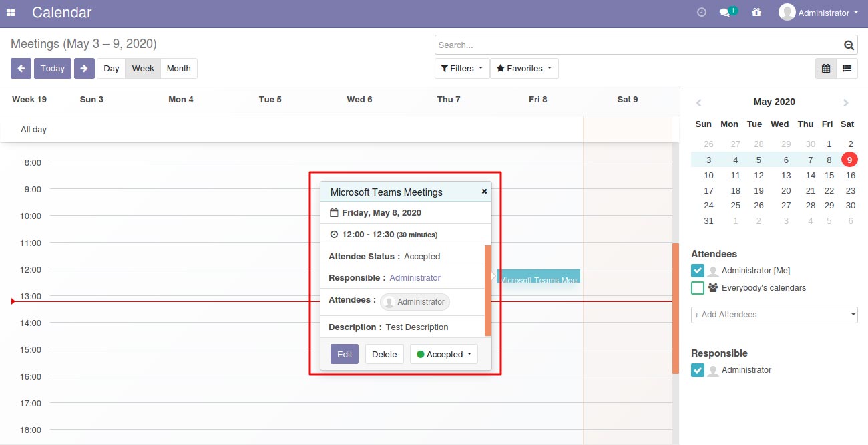Viewport: 868px width, 445px height.
Task: Switch to list view icon
Action: (x=847, y=68)
